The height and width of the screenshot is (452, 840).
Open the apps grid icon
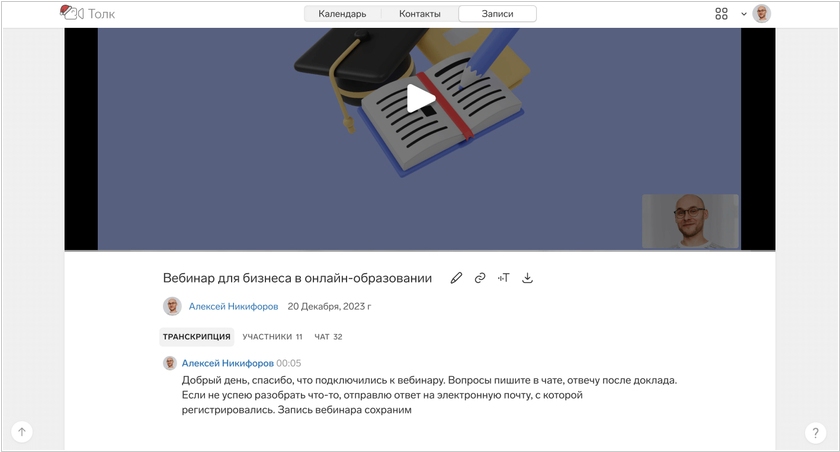[x=722, y=14]
